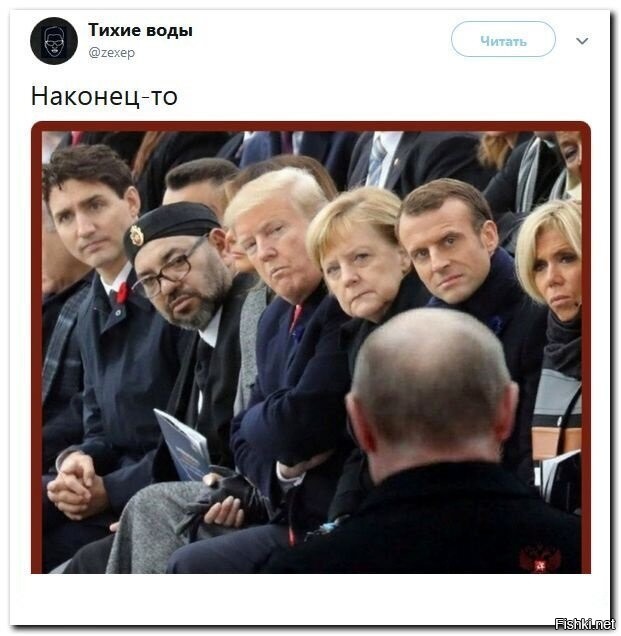Image resolution: width=621 pixels, height=636 pixels.
Task: Click the Fishki.net watermark logo
Action: pyautogui.click(x=584, y=624)
